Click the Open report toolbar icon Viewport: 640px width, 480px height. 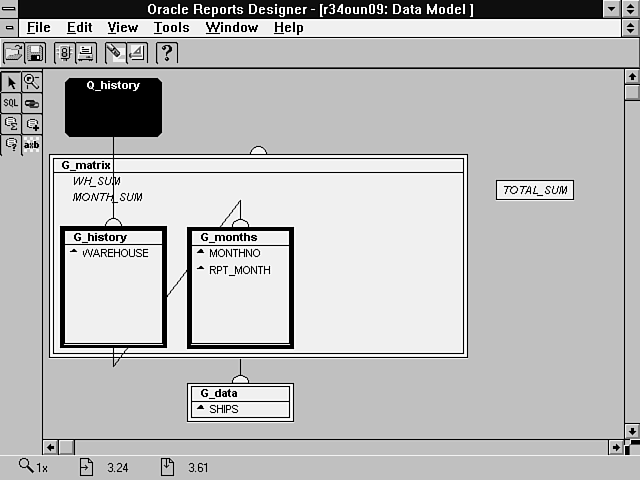click(x=14, y=53)
